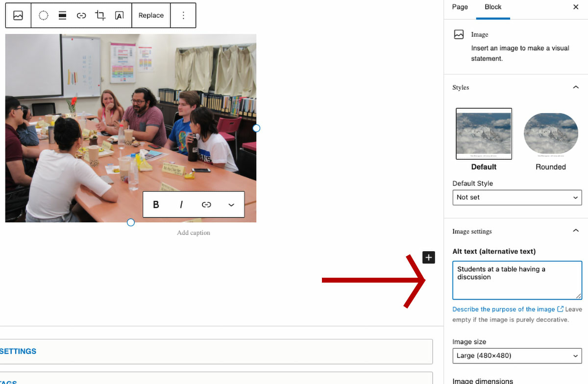Viewport: 588px width, 384px height.
Task: Toggle italic in caption toolbar
Action: [x=181, y=205]
